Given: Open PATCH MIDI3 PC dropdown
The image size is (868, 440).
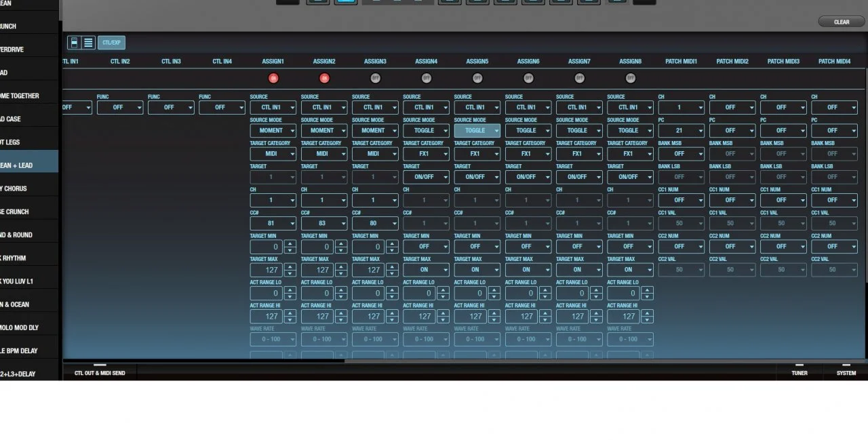Looking at the screenshot, I should (783, 130).
